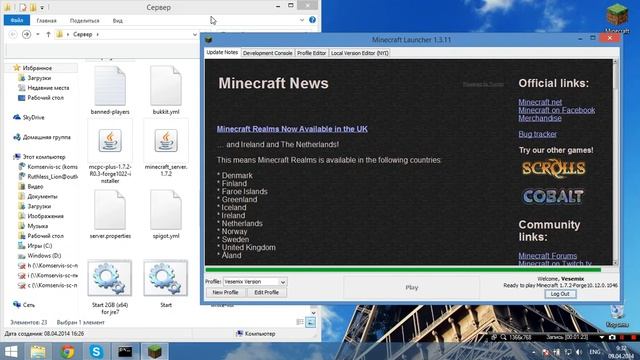
Task: Switch to Development Console tab
Action: (267, 53)
